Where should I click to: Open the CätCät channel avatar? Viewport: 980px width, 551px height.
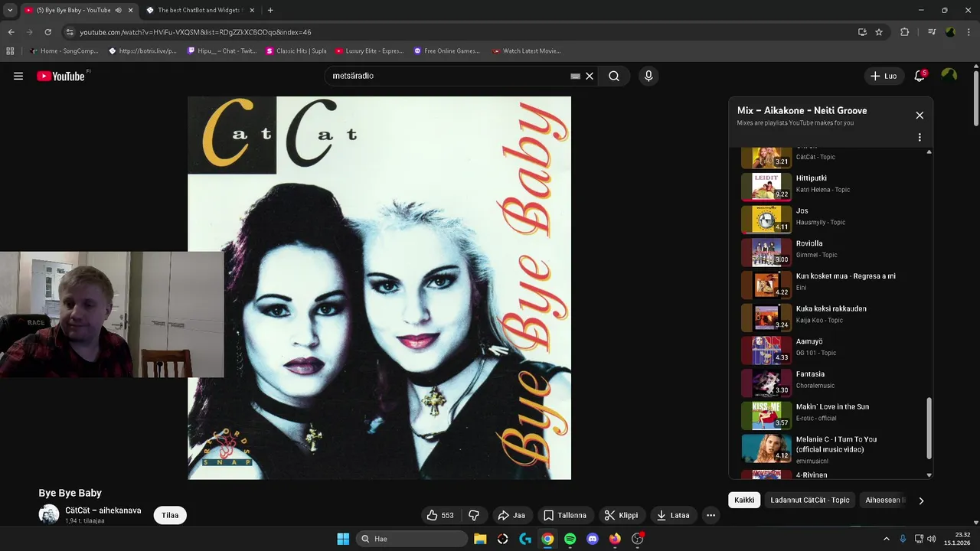49,514
